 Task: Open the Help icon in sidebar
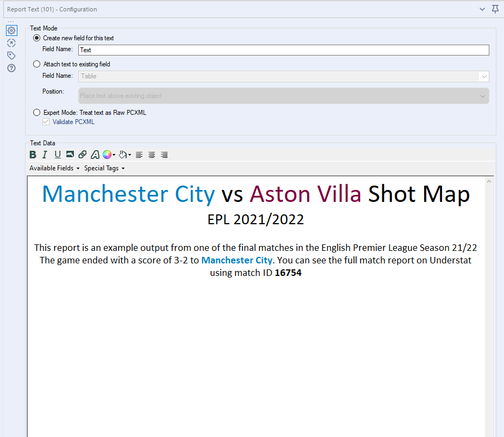11,68
